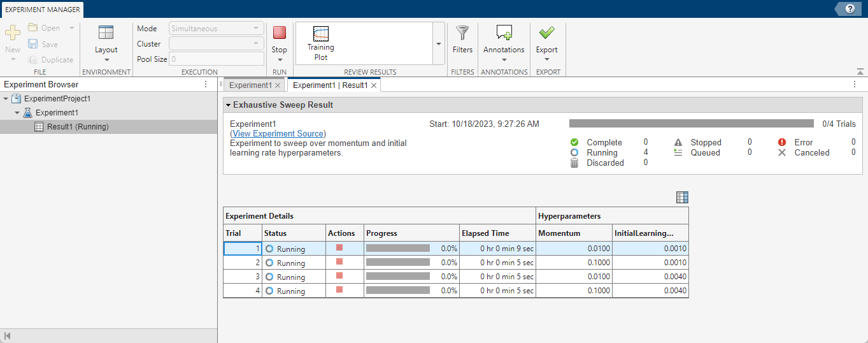This screenshot has height=343, width=868.
Task: Collapse the Experiment Browser panel with bottom arrow
Action: [x=8, y=336]
